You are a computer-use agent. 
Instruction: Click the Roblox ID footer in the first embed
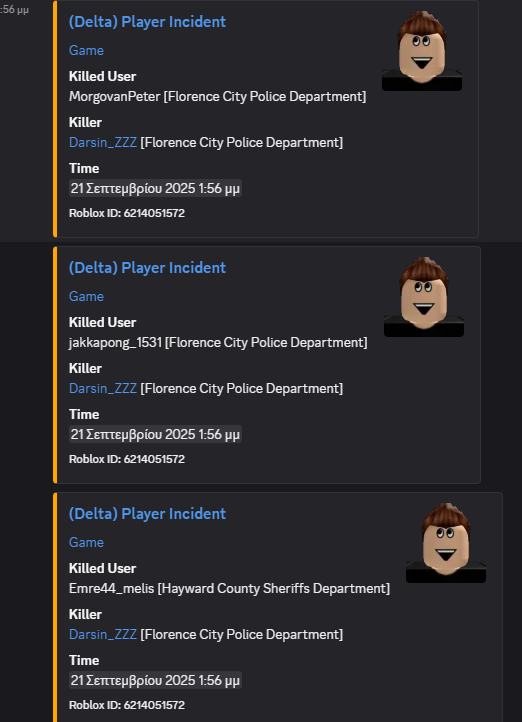(127, 213)
